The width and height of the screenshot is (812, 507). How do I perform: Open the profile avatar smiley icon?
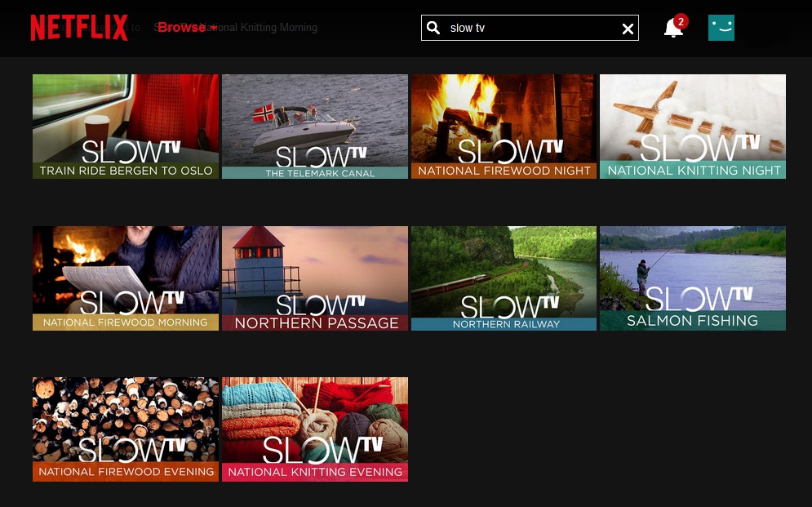coord(721,28)
